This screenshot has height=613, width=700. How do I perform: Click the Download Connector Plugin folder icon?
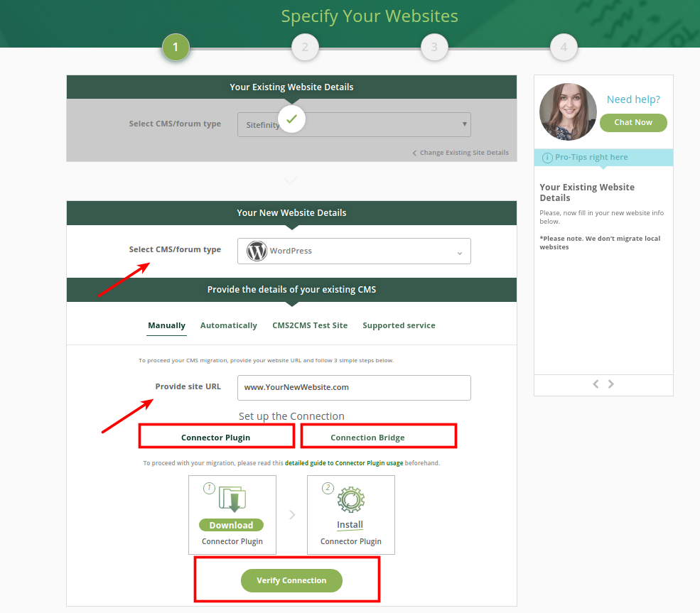pyautogui.click(x=232, y=499)
